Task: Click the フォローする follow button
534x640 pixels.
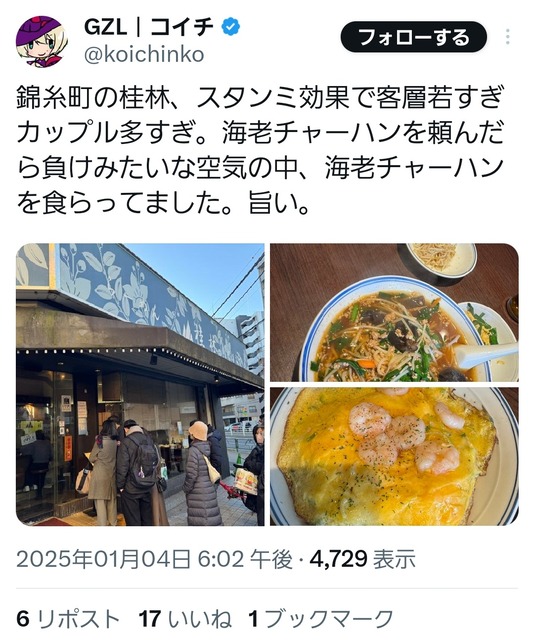Action: [413, 37]
